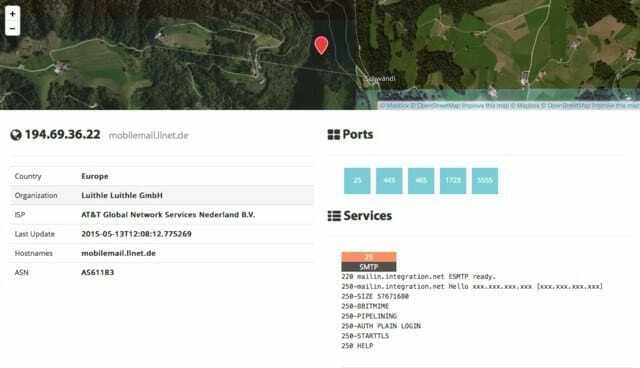
Task: Click the map attribution text
Action: tap(509, 106)
